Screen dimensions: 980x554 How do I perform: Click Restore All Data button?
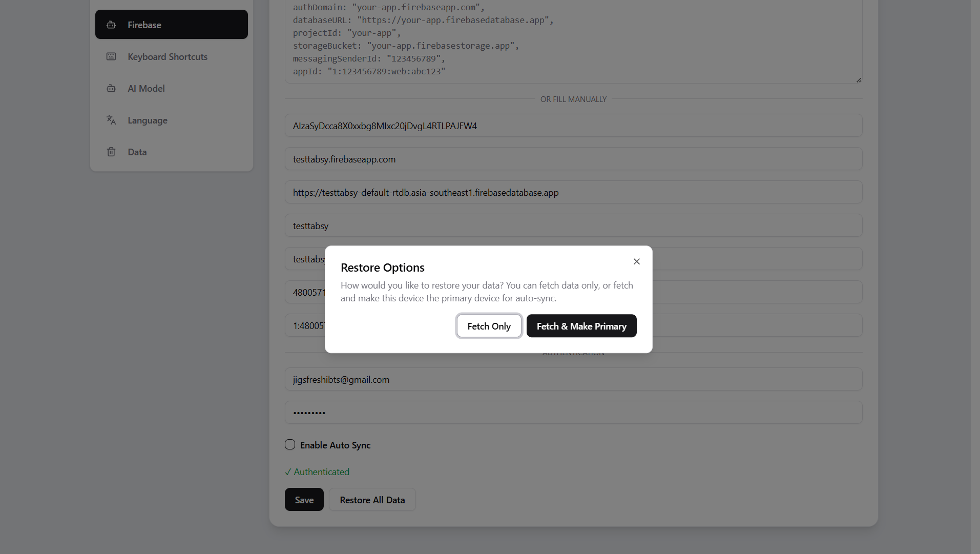click(372, 500)
